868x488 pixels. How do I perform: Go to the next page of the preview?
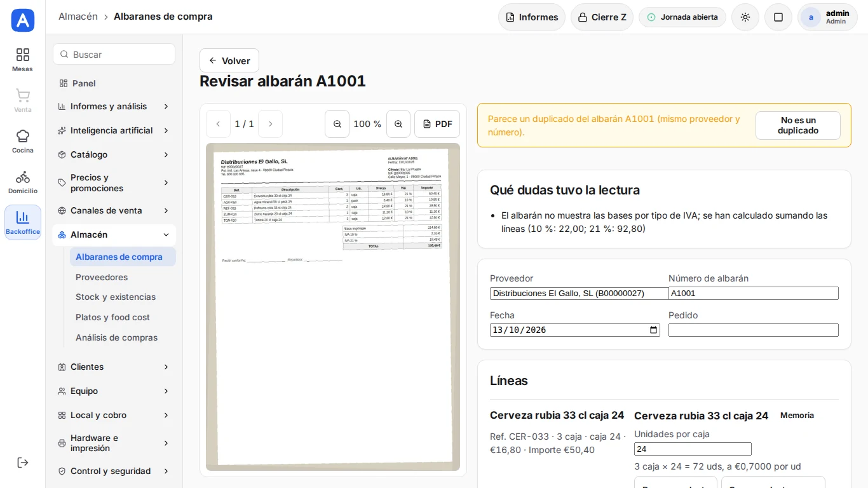[270, 124]
